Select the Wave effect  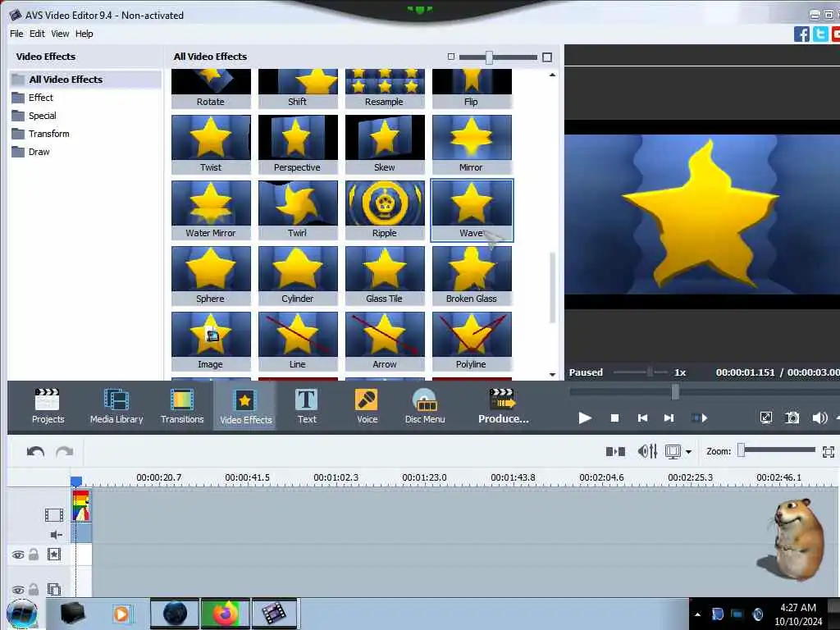tap(472, 210)
